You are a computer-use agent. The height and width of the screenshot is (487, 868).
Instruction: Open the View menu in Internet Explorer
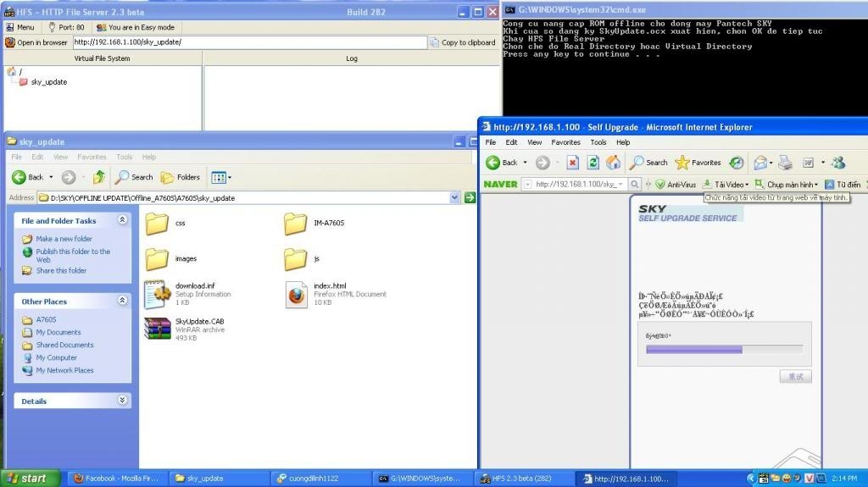click(534, 142)
